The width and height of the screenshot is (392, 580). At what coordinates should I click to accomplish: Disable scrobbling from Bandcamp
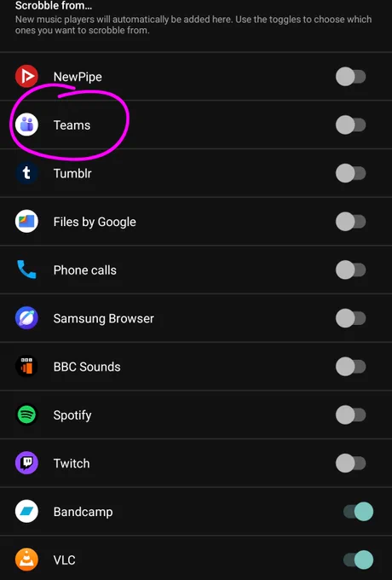pyautogui.click(x=358, y=512)
